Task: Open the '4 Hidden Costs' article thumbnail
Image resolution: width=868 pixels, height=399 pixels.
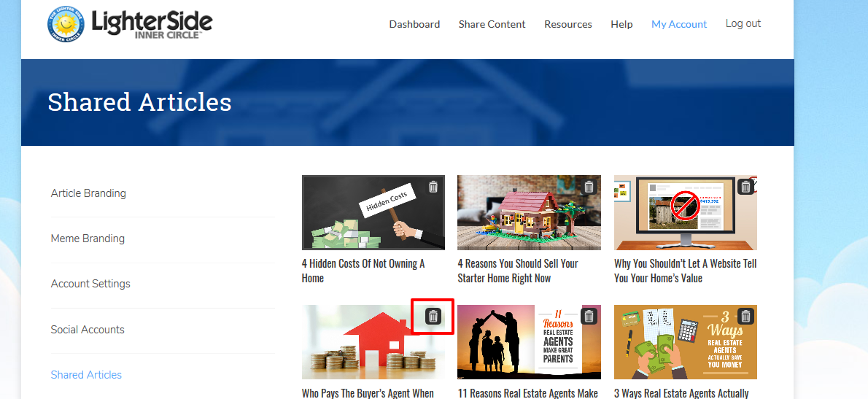Action: [373, 212]
